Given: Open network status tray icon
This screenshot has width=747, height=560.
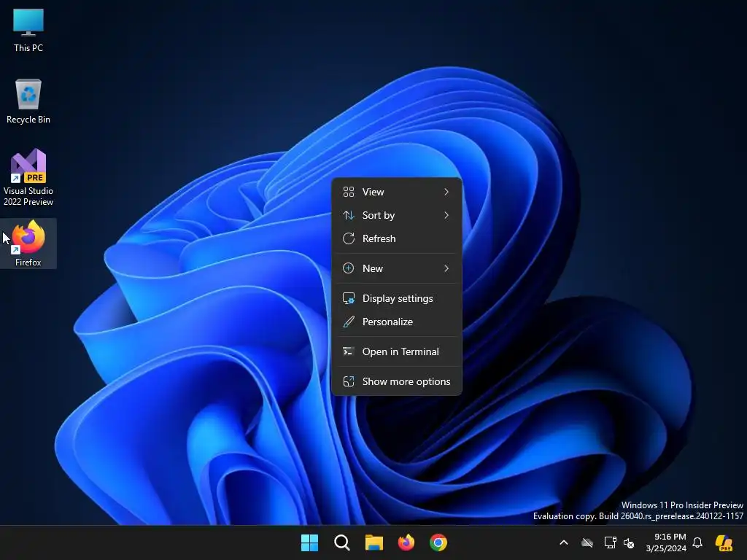Looking at the screenshot, I should click(x=611, y=542).
